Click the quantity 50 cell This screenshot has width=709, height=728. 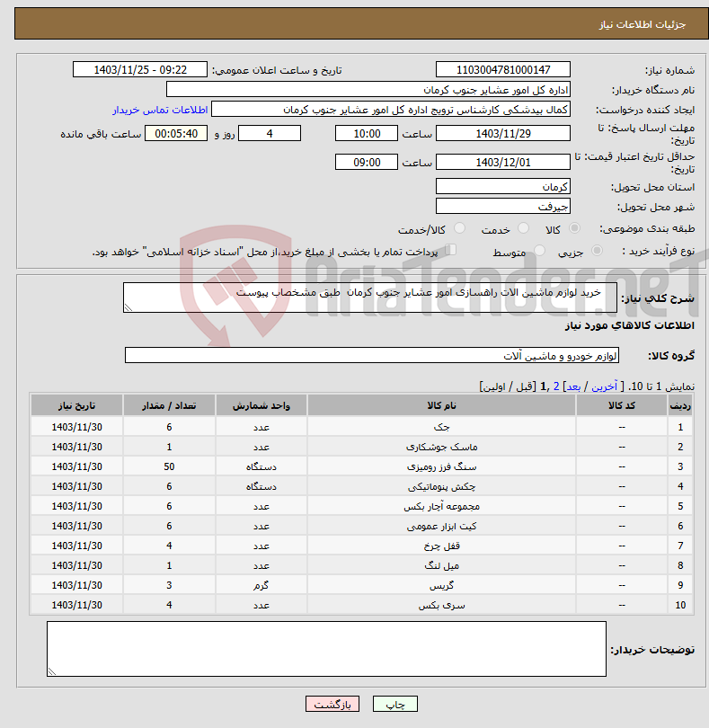tap(169, 466)
